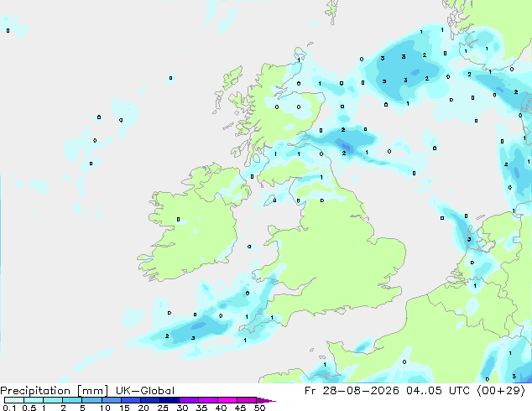Image resolution: width=532 pixels, height=411 pixels.
Task: Pick the 20–25 mm dark blue swatch
Action: point(149,400)
